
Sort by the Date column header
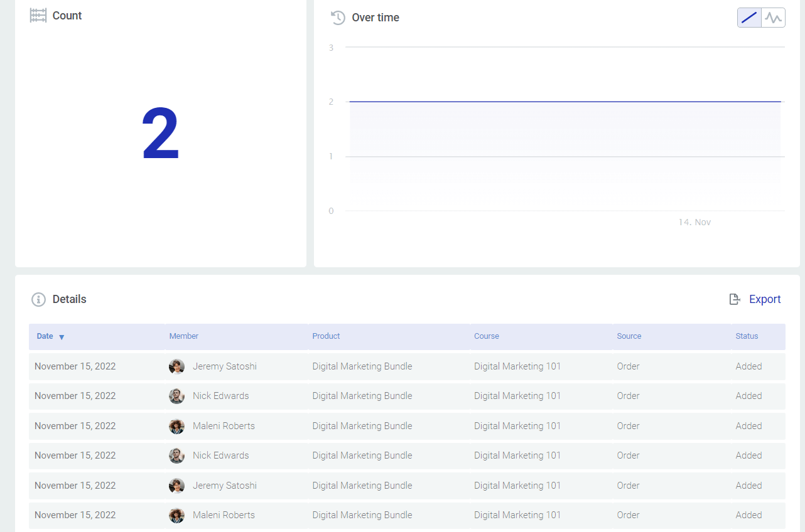(x=45, y=336)
